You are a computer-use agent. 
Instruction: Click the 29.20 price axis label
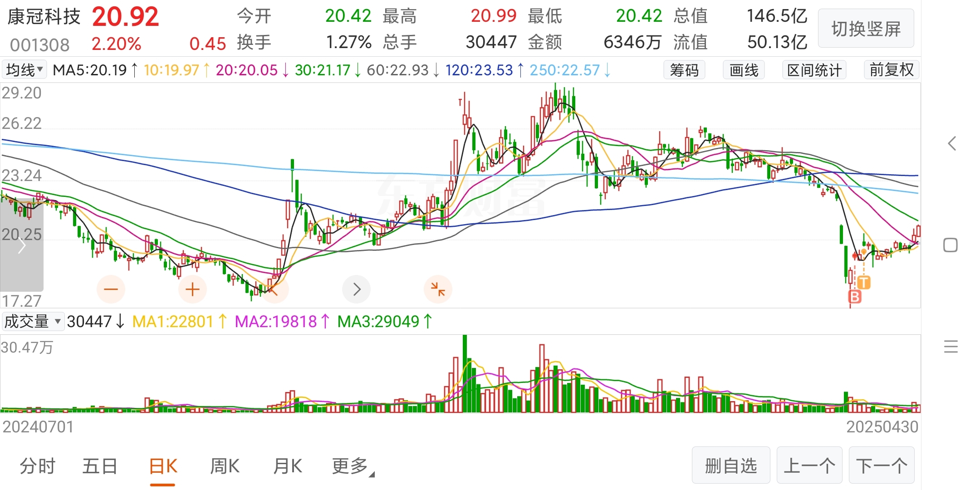22,93
